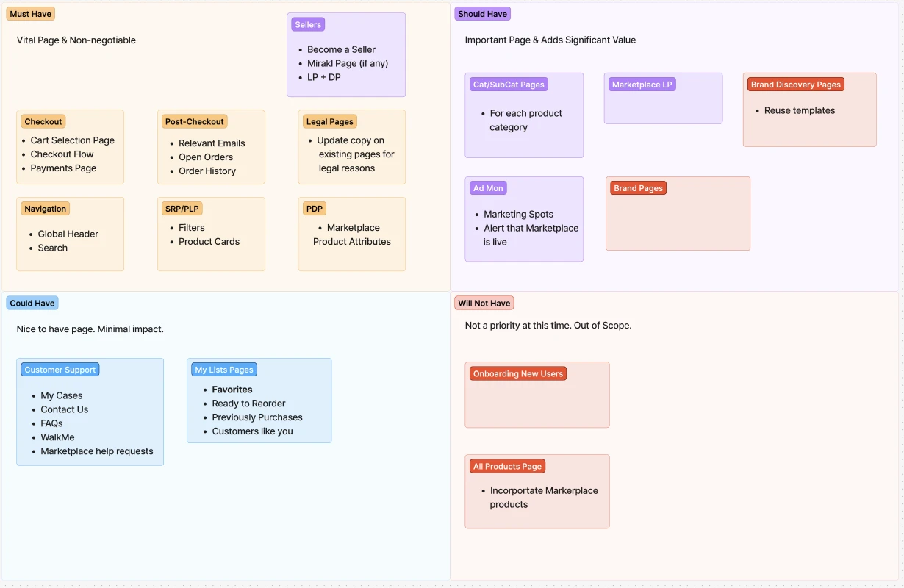Select the 'Product Cards' bullet

209,242
